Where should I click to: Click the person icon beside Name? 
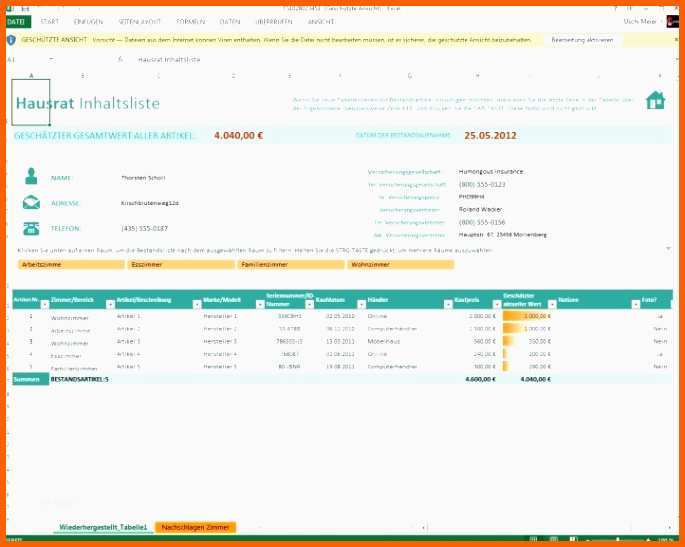coord(33,177)
